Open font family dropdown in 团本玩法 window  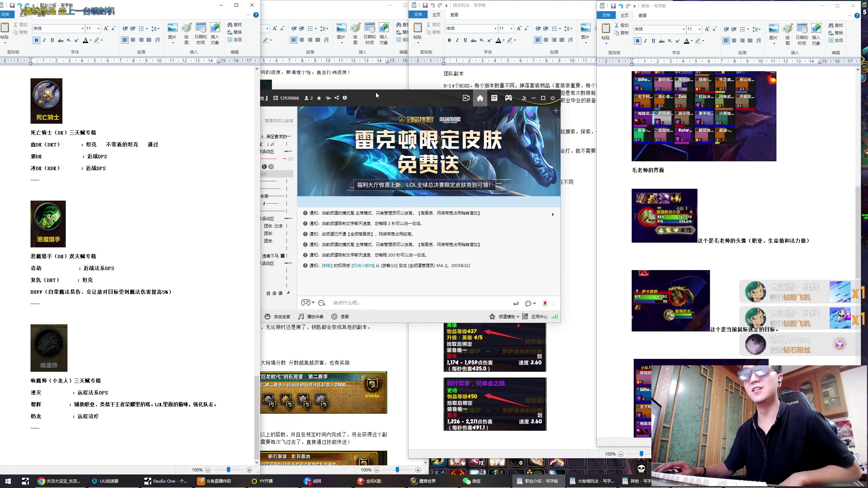495,28
